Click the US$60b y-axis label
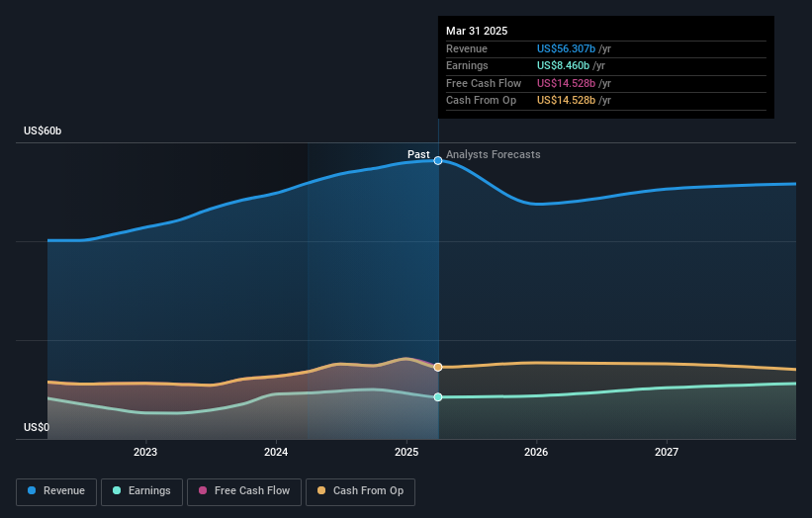The width and height of the screenshot is (812, 518). (x=43, y=130)
